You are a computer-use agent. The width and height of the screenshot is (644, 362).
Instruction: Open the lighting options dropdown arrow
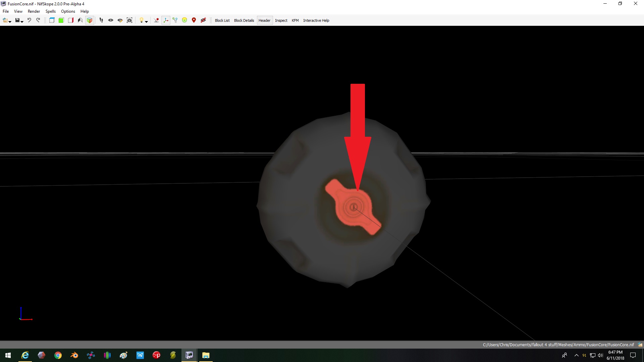(x=147, y=21)
